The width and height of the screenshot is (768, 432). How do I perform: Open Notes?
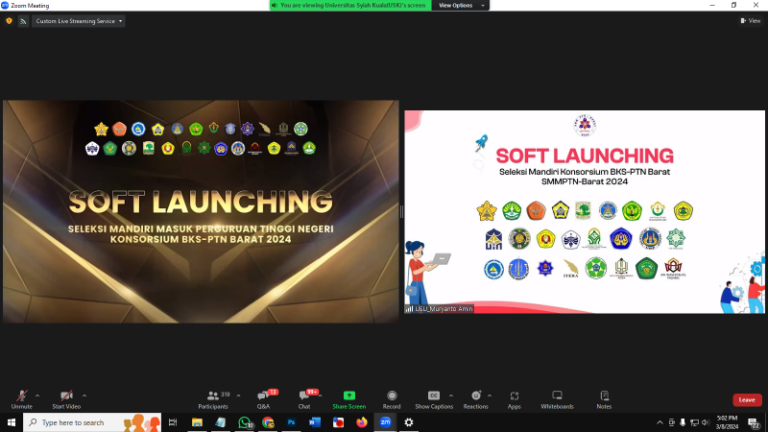point(604,399)
